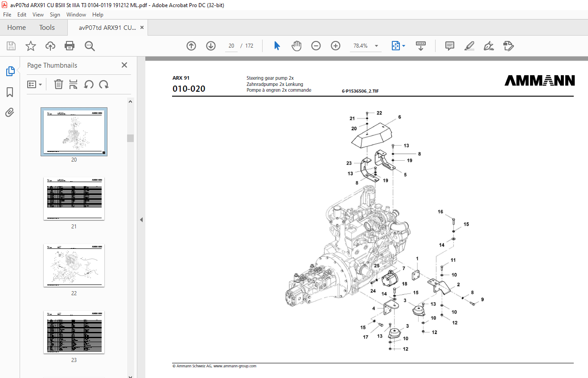This screenshot has height=378, width=588.
Task: Click the stamp tool icon
Action: point(508,46)
